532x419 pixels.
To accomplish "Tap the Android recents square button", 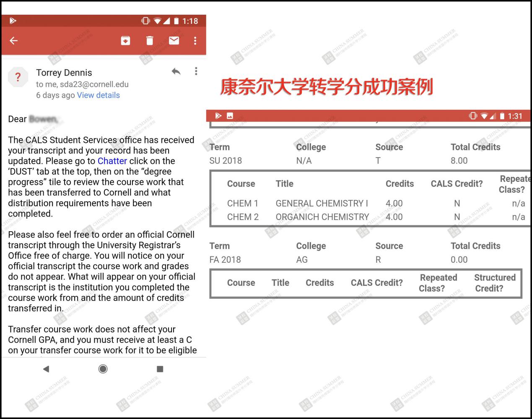I will (160, 369).
